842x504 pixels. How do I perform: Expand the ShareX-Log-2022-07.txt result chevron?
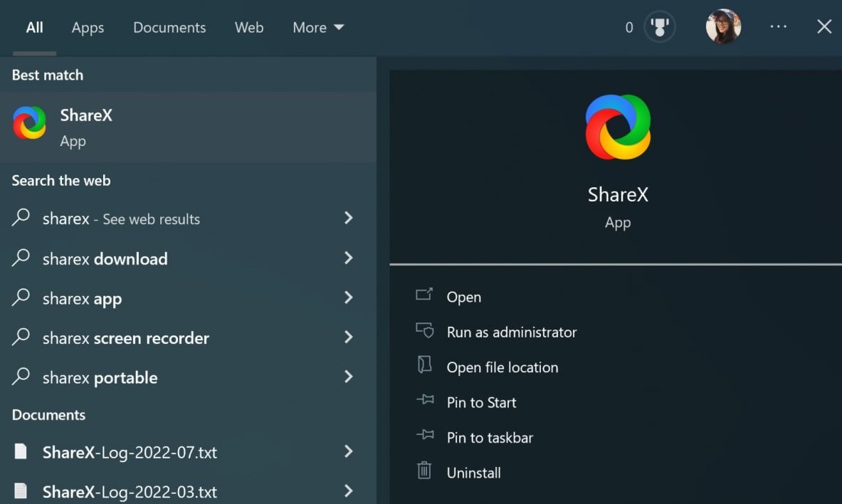click(348, 451)
